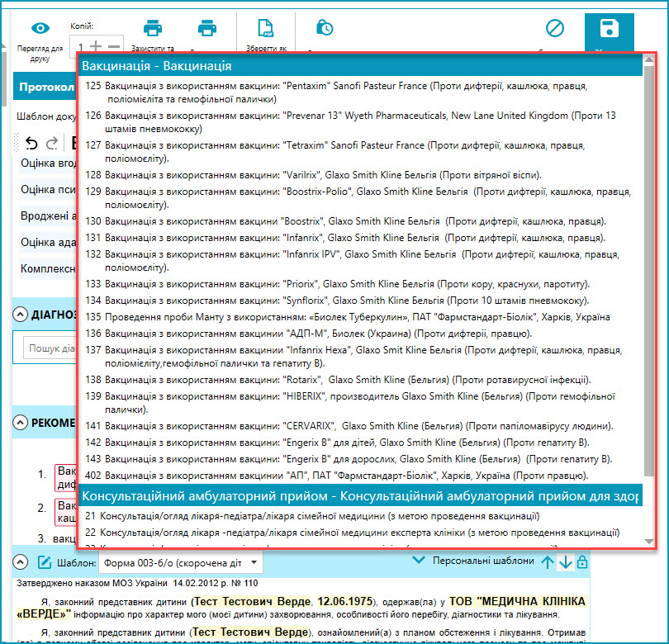Select item 131 Infanrix vaccination
Viewport: 669px width, 644px height.
pos(361,238)
